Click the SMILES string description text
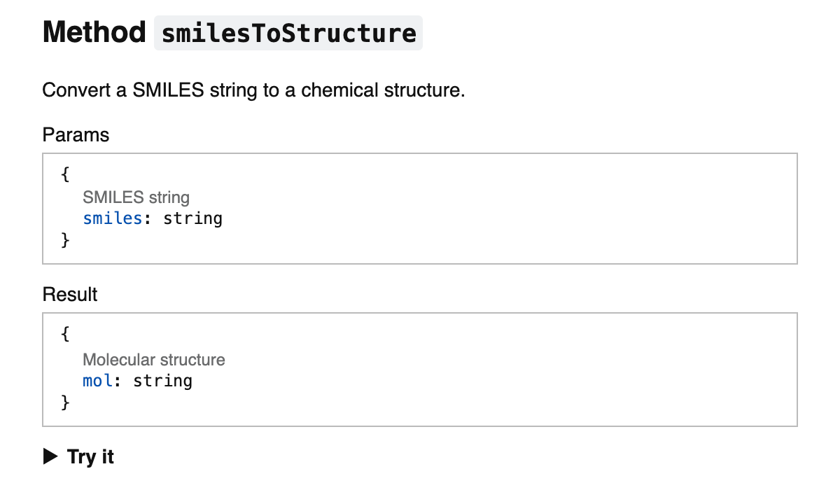Image resolution: width=840 pixels, height=504 pixels. (136, 197)
